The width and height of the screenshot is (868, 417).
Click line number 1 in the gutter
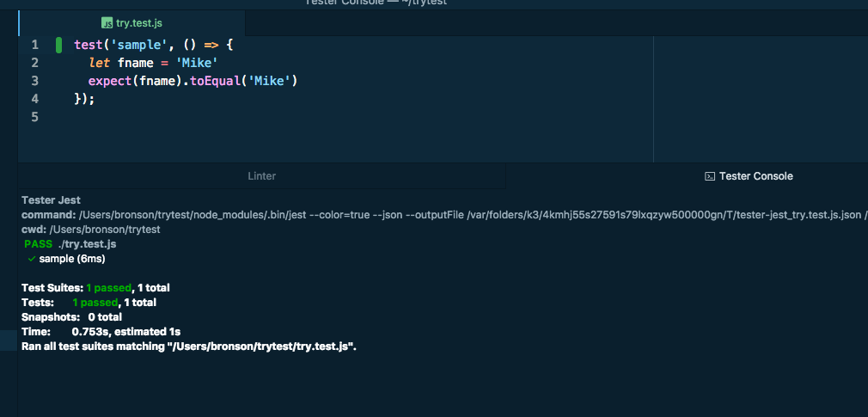(x=35, y=45)
